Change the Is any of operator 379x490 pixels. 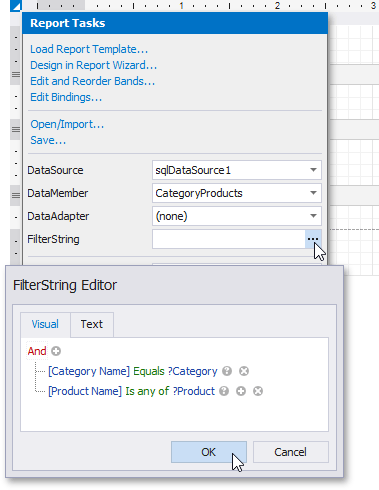pyautogui.click(x=147, y=391)
